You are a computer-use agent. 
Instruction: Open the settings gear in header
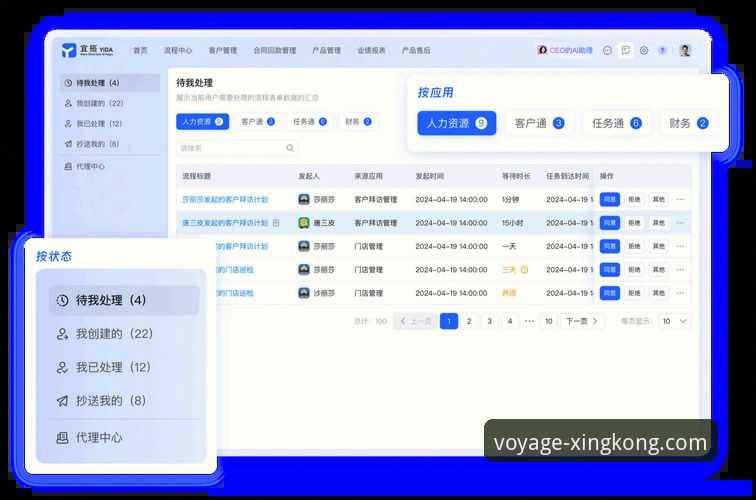point(644,50)
